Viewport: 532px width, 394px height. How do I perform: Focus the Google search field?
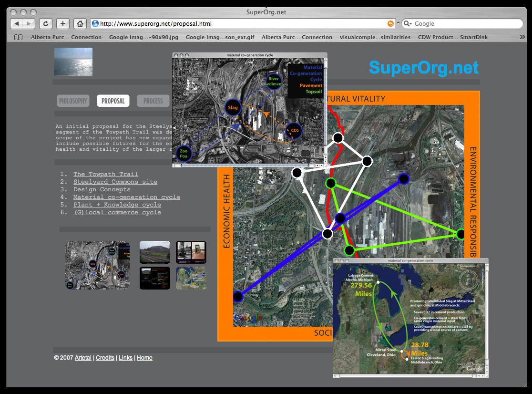462,23
